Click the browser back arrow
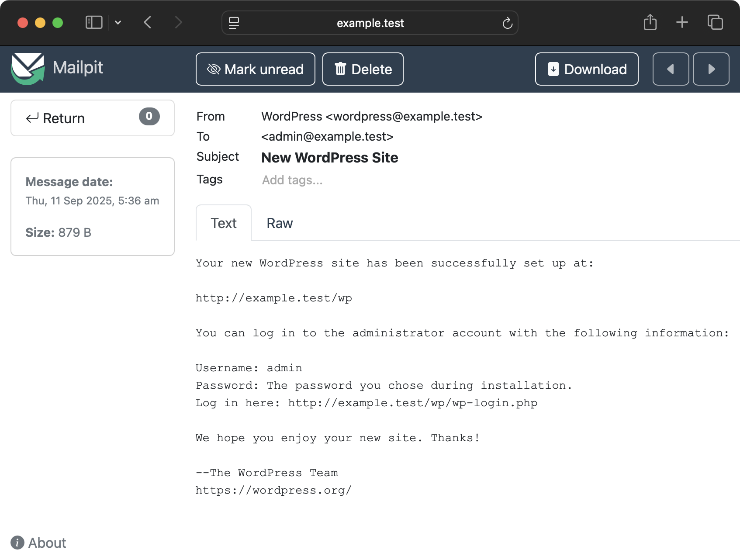Image resolution: width=740 pixels, height=560 pixels. pyautogui.click(x=148, y=22)
